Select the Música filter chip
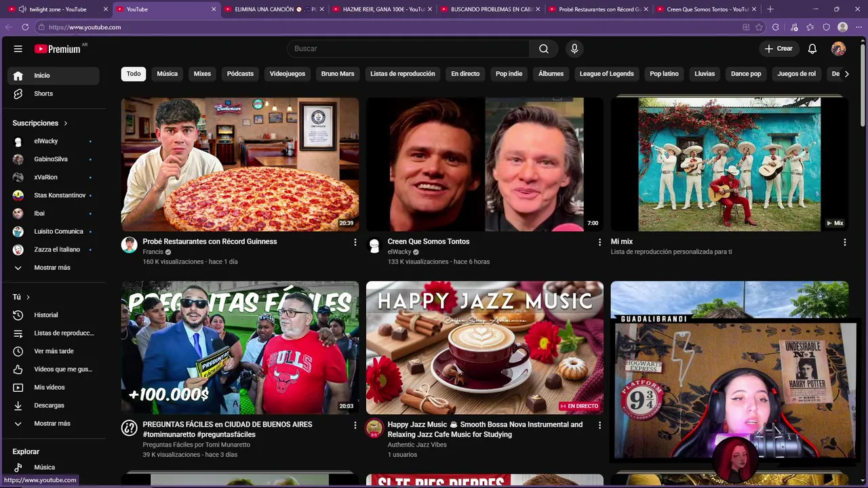The width and height of the screenshot is (868, 488). [x=167, y=74]
